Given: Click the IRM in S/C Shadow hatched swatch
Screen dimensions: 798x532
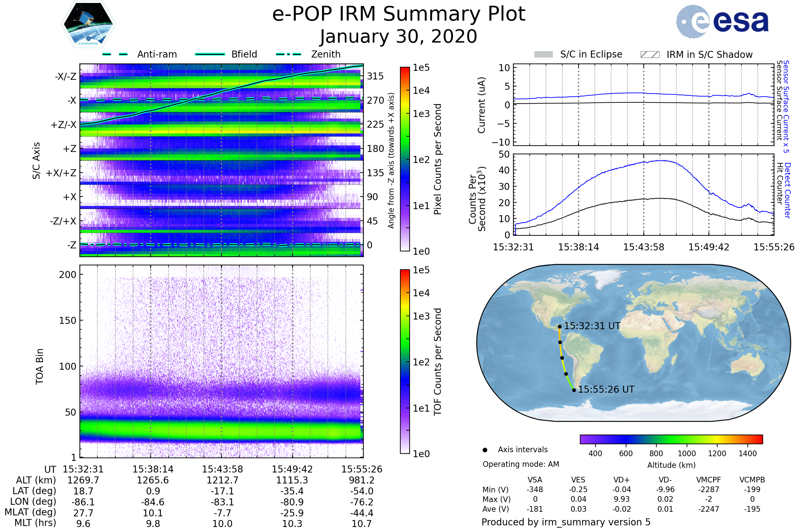Looking at the screenshot, I should 650,55.
